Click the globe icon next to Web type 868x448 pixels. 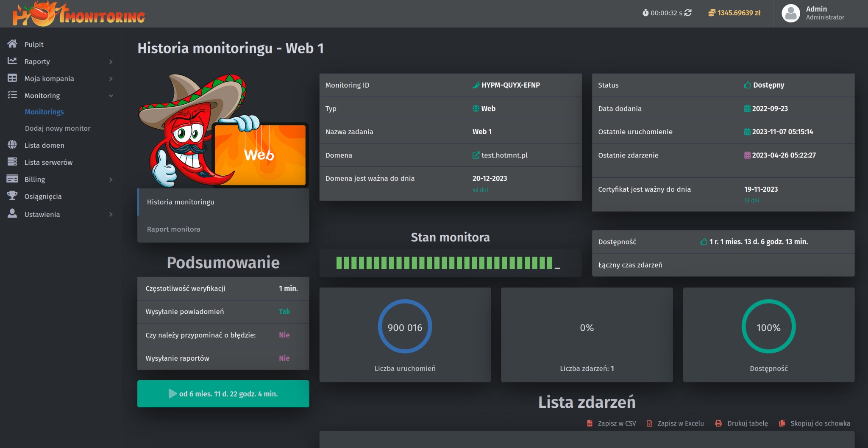pos(476,108)
